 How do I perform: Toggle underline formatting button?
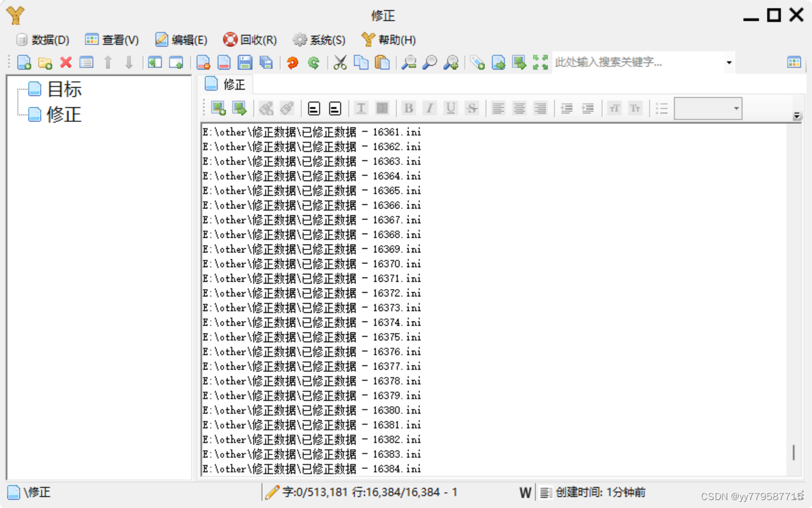451,109
